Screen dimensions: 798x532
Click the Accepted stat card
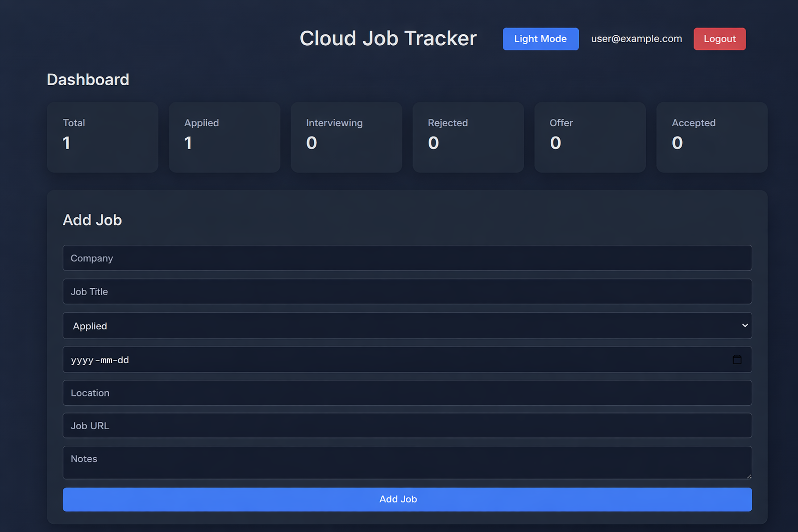click(712, 137)
